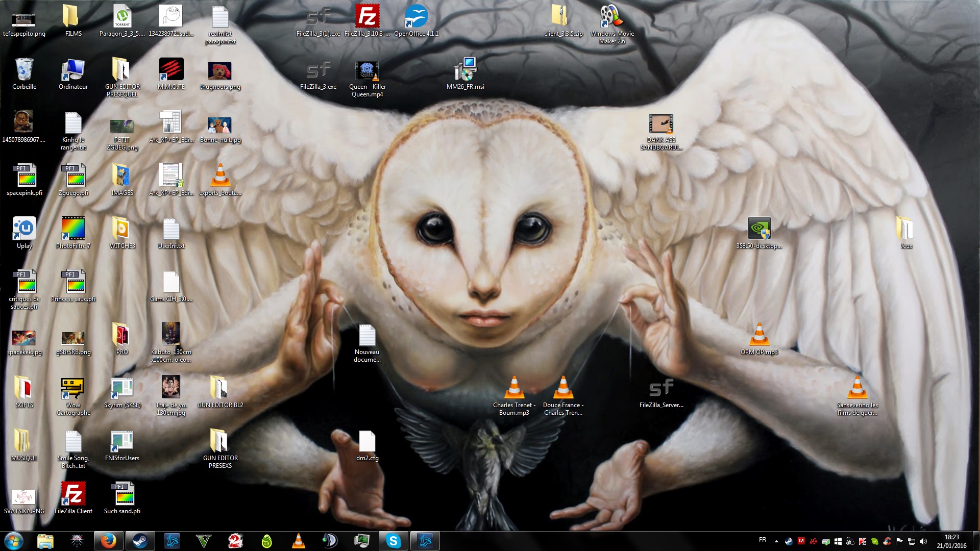Open the IMAGES folder

coord(122,180)
